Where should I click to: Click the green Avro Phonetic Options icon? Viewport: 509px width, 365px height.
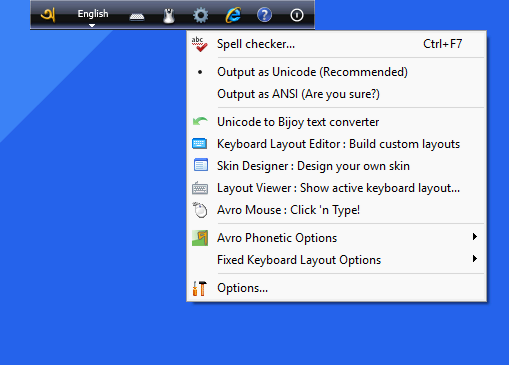200,238
